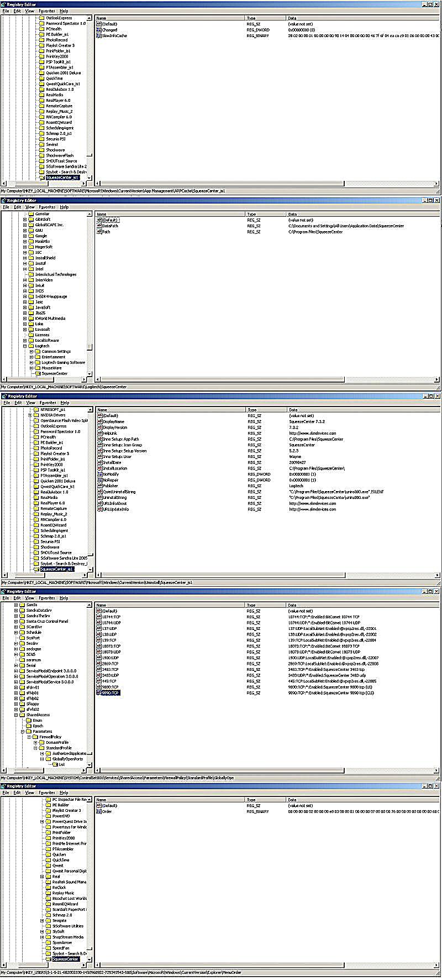Click the string icon beside 3483:TCP
The width and height of the screenshot is (442, 980).
click(x=99, y=669)
